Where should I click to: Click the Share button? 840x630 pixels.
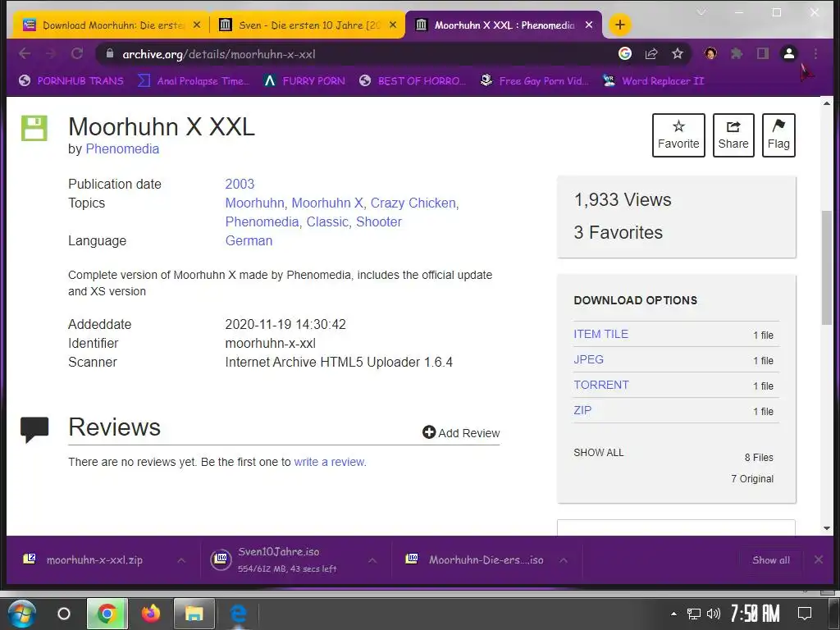(733, 135)
